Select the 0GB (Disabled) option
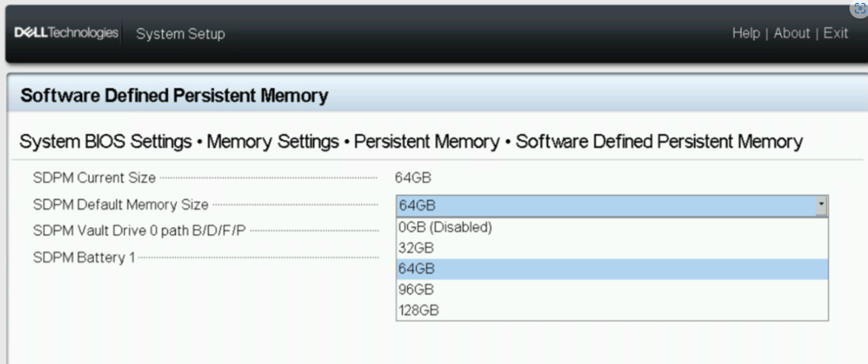Viewport: 868px width, 364px height. coord(445,228)
